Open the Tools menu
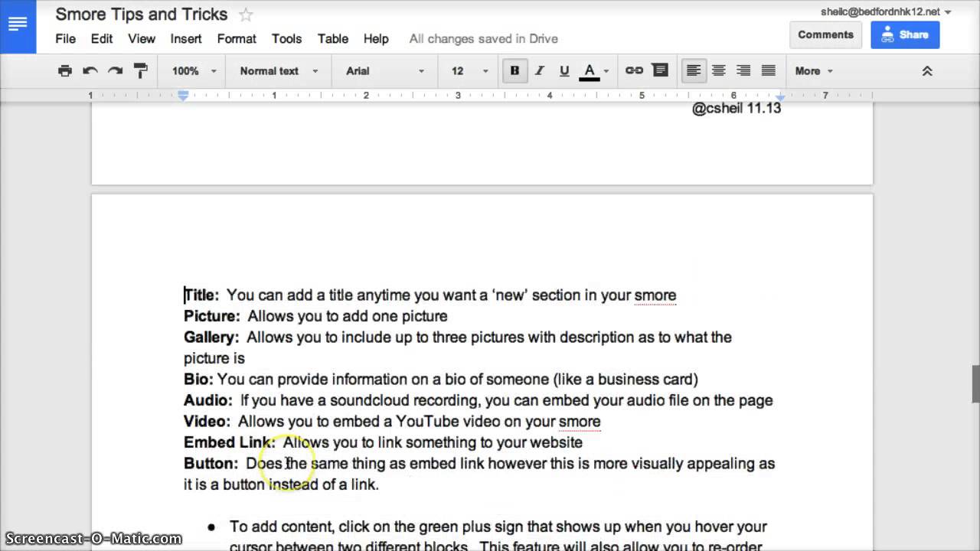Viewport: 980px width, 551px height. 286,38
